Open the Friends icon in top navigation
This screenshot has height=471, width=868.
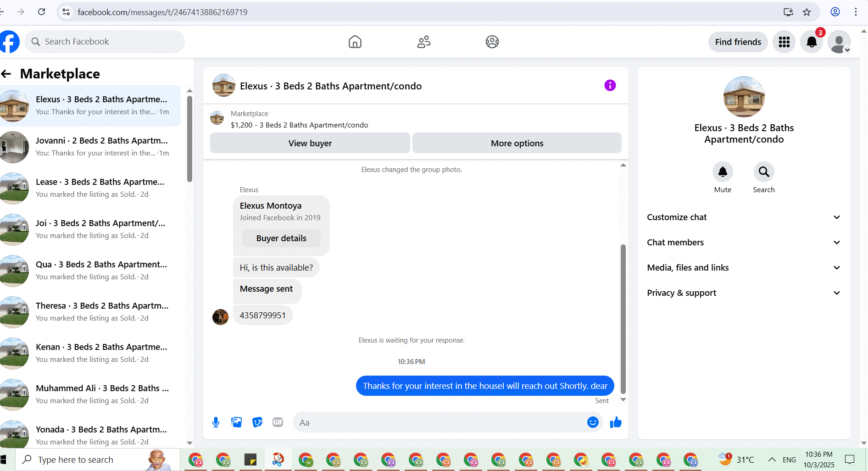click(x=424, y=42)
